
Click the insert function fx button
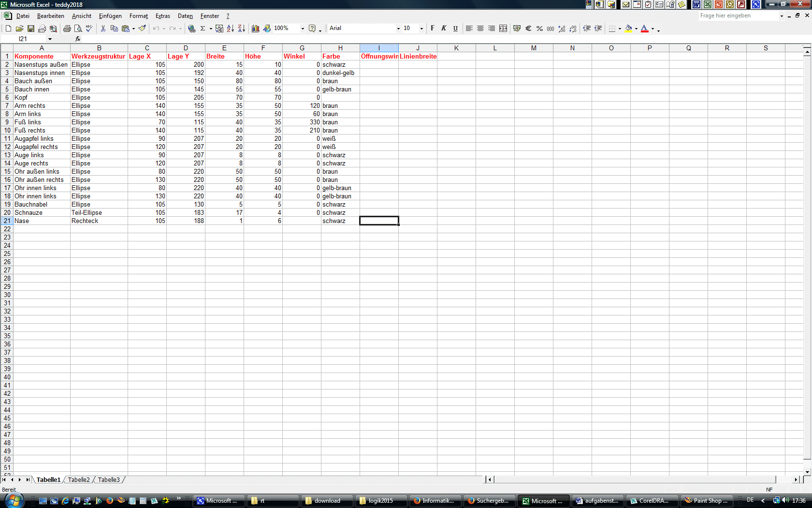[78, 39]
